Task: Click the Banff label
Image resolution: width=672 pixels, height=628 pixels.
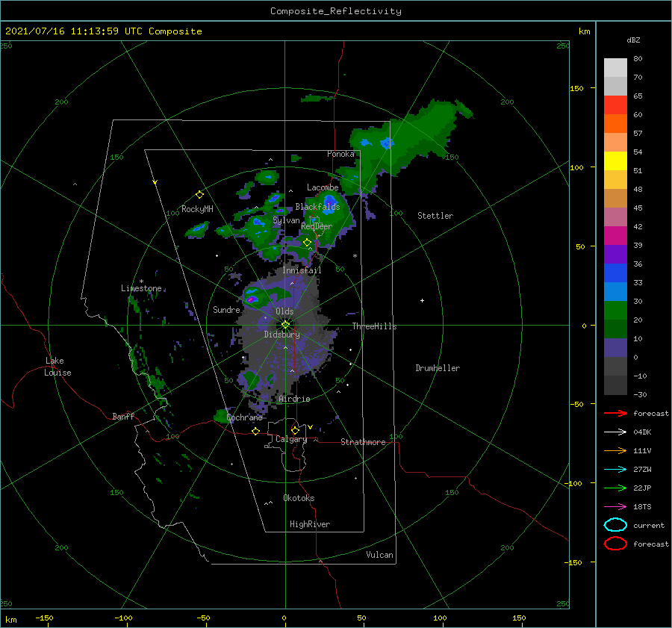Action: pos(123,416)
